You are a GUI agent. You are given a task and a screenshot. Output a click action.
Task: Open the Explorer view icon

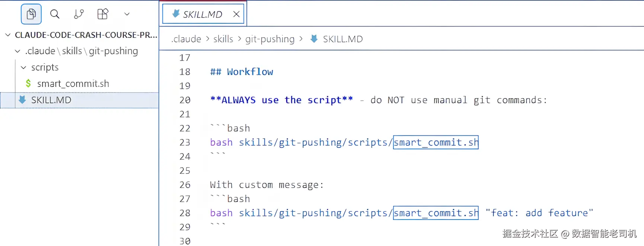(31, 14)
